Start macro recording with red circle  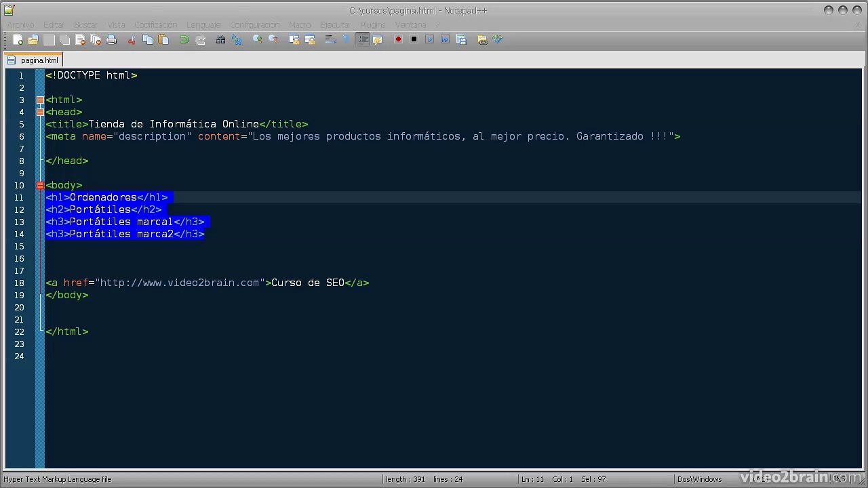click(x=398, y=40)
